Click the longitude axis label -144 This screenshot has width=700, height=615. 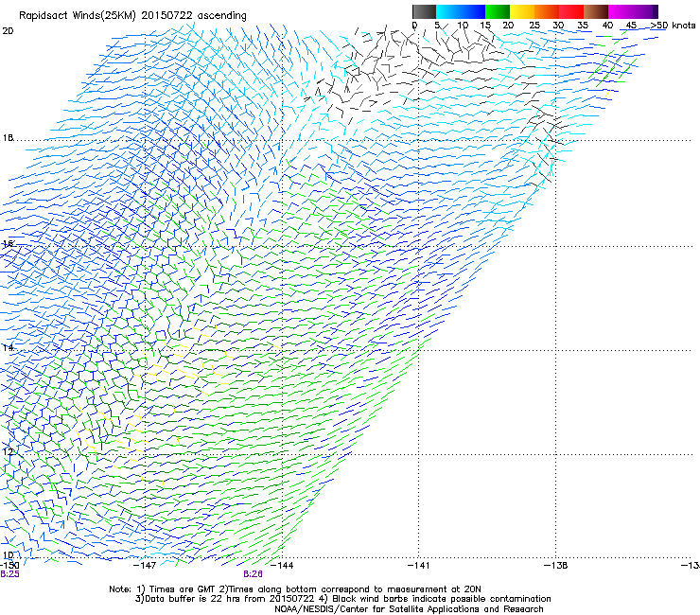point(282,566)
